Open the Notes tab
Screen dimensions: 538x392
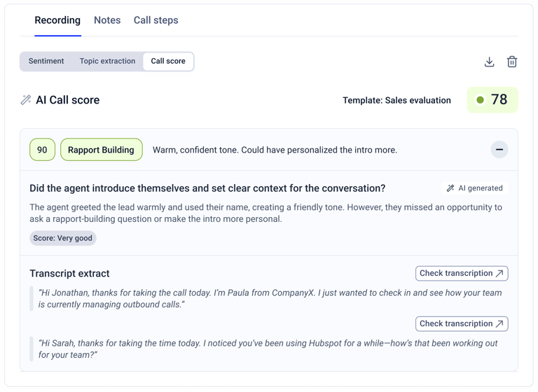[x=107, y=20]
